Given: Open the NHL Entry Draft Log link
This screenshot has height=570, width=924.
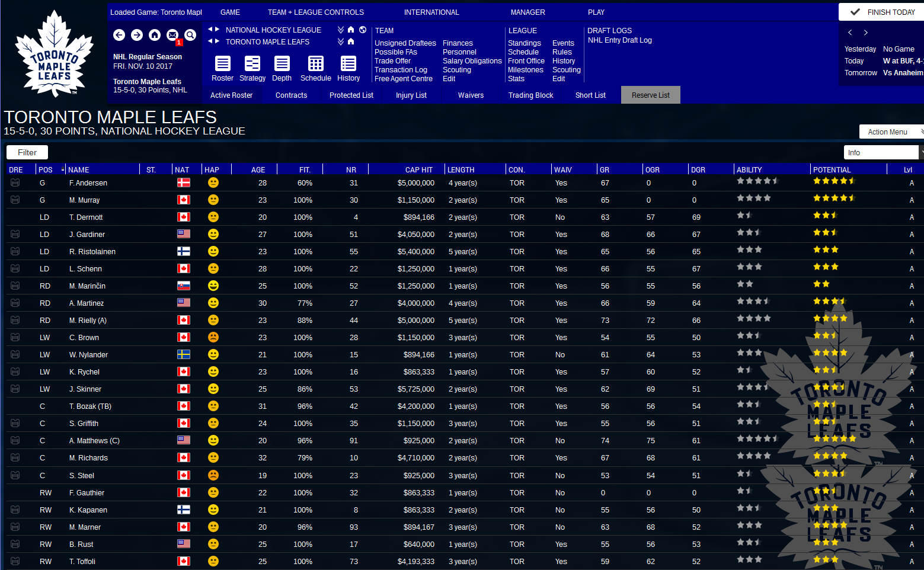Looking at the screenshot, I should pos(620,40).
